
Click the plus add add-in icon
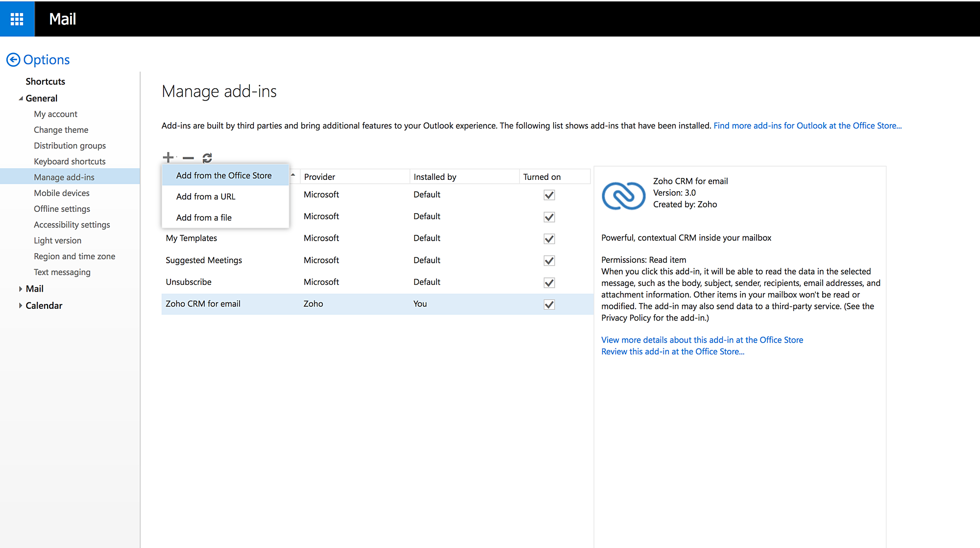point(168,157)
